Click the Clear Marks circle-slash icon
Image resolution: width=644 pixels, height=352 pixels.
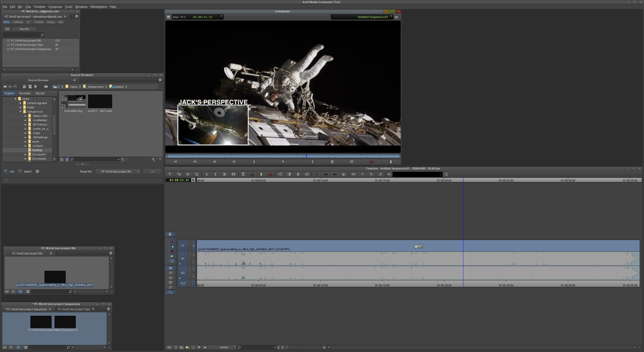(307, 174)
